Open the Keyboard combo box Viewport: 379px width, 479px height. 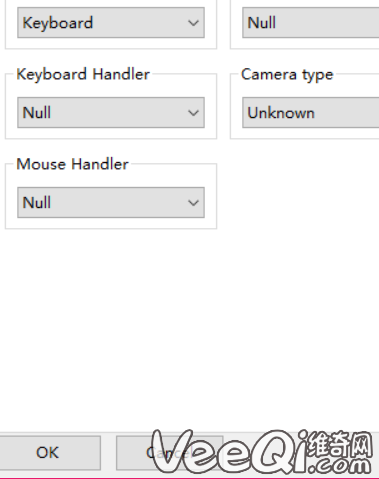[x=111, y=23]
